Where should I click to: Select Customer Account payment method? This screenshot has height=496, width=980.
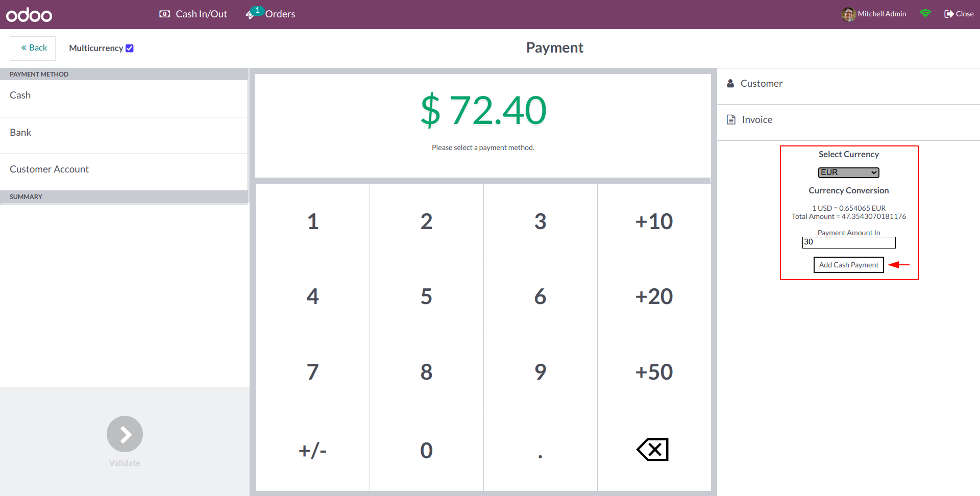49,169
